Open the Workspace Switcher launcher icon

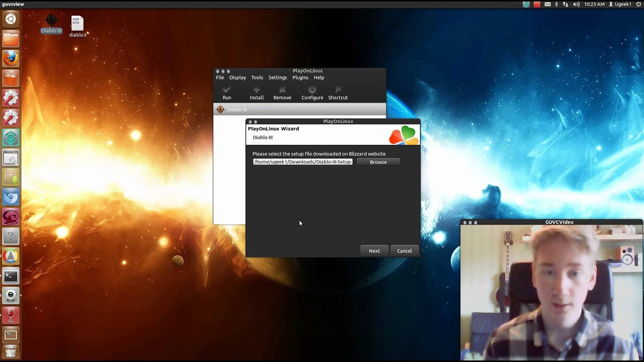tap(11, 335)
